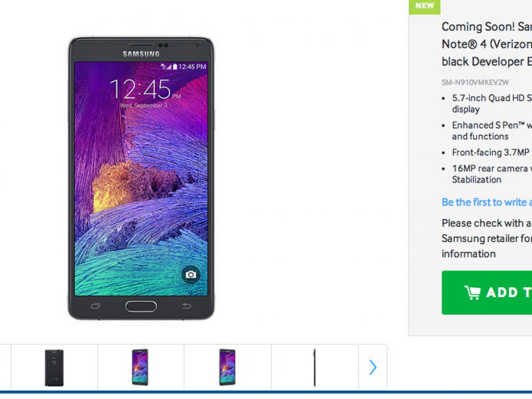Click the phone's oval home button
Image resolution: width=532 pixels, height=399 pixels.
(141, 306)
